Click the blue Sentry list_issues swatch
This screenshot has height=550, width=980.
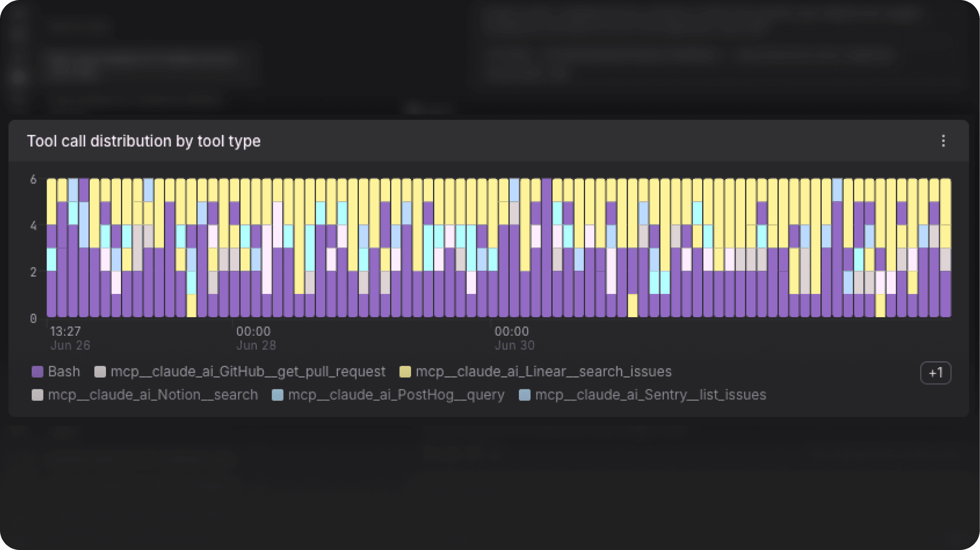pyautogui.click(x=525, y=395)
